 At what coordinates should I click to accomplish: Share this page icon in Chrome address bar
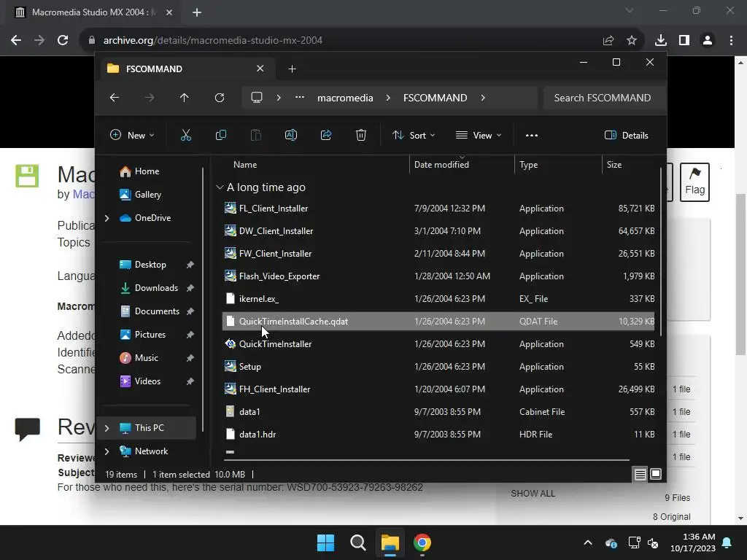(608, 41)
